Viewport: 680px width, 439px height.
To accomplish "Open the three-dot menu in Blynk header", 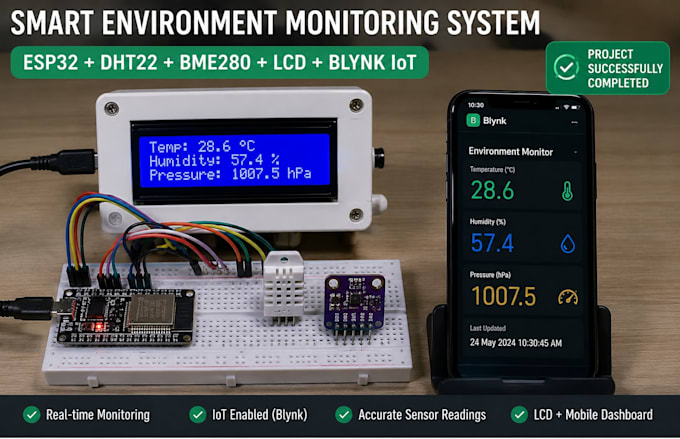I will point(574,123).
